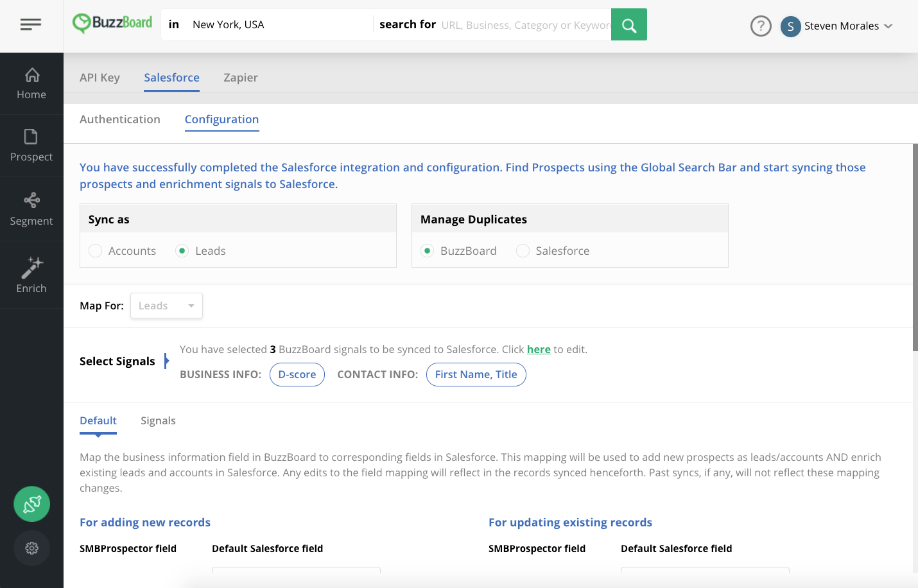
Task: Open Prospect in the sidebar
Action: coord(31,146)
